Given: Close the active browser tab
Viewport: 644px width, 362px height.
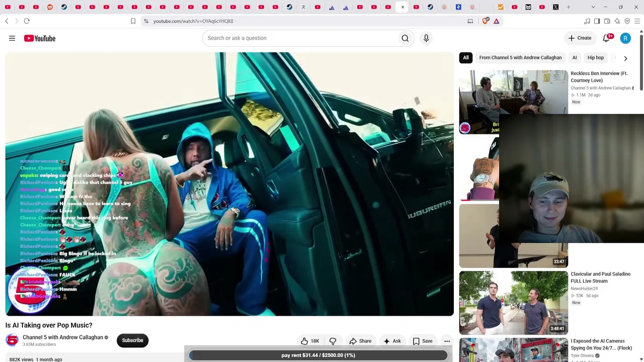Looking at the screenshot, I should click(x=403, y=7).
